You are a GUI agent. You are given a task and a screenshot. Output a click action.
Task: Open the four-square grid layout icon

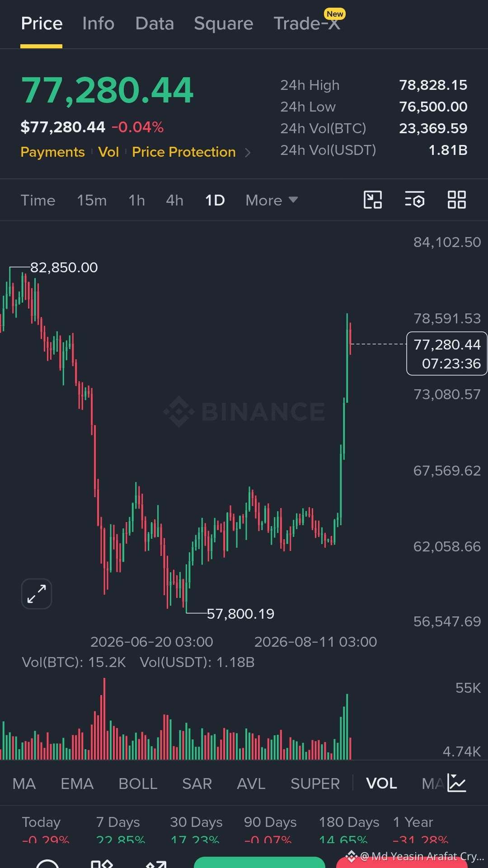[456, 200]
